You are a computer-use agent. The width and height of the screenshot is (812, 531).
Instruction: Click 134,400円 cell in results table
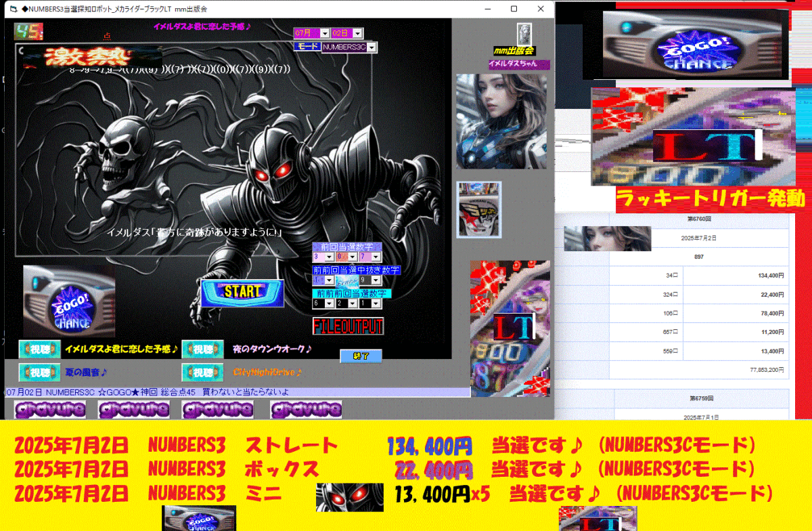[x=771, y=276]
